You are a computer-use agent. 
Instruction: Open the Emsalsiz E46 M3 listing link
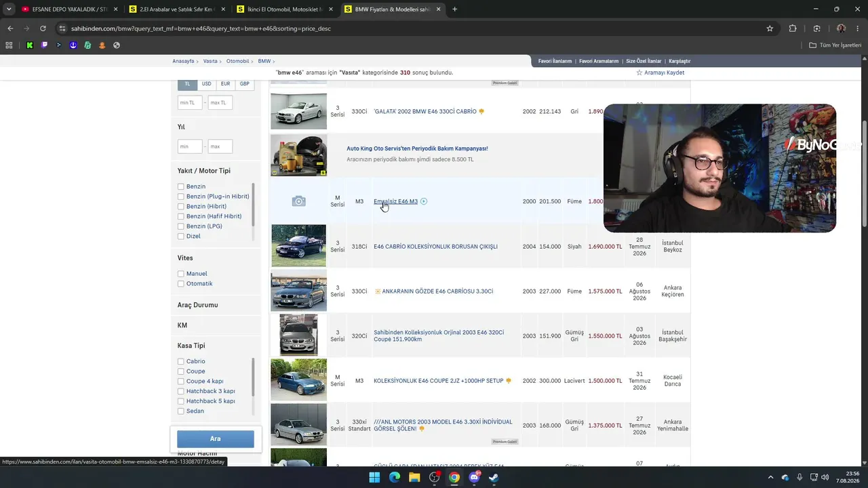click(395, 201)
